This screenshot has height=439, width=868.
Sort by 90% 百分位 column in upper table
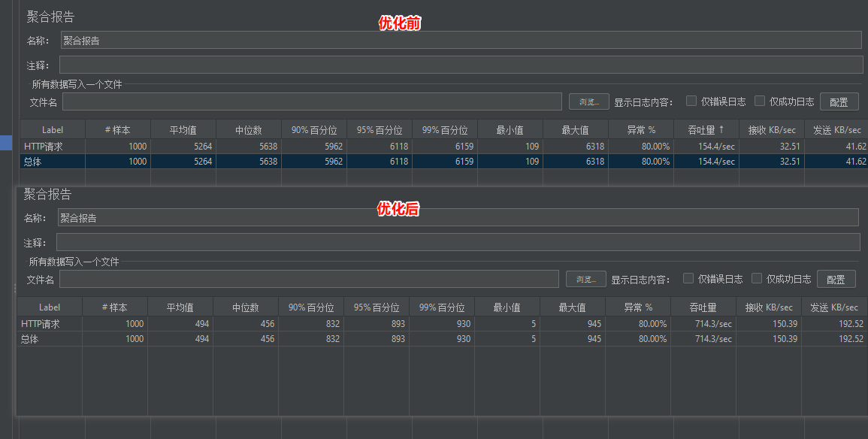(314, 129)
